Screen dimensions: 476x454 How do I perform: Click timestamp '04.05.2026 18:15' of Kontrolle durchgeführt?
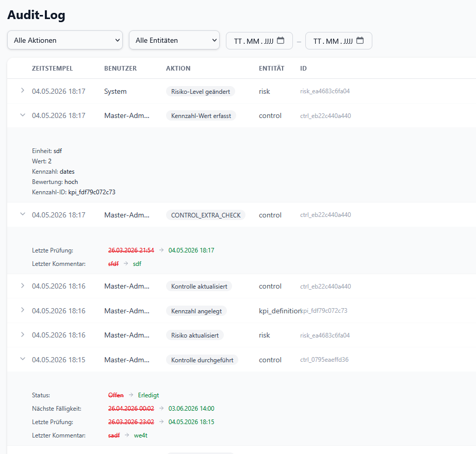point(59,360)
